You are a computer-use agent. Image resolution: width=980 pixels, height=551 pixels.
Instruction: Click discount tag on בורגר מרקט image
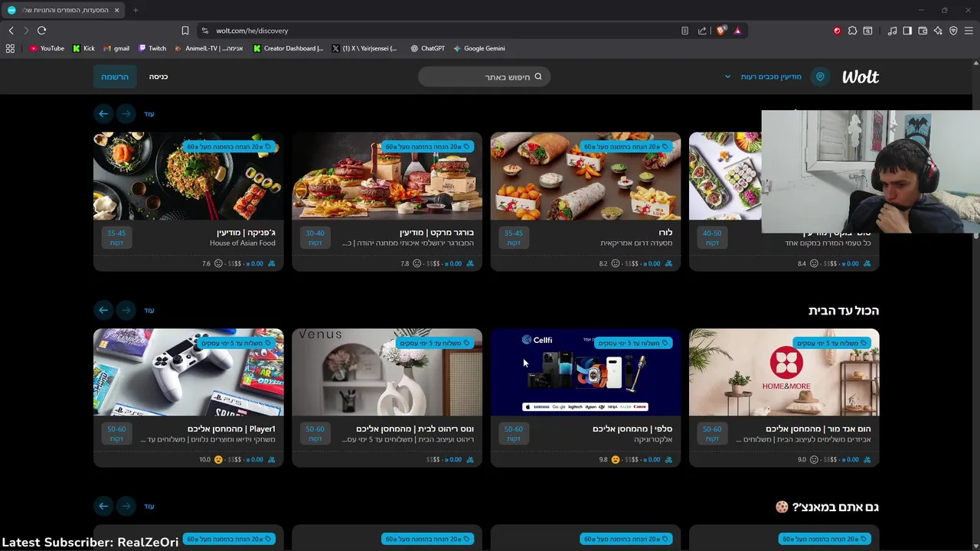[x=429, y=146]
